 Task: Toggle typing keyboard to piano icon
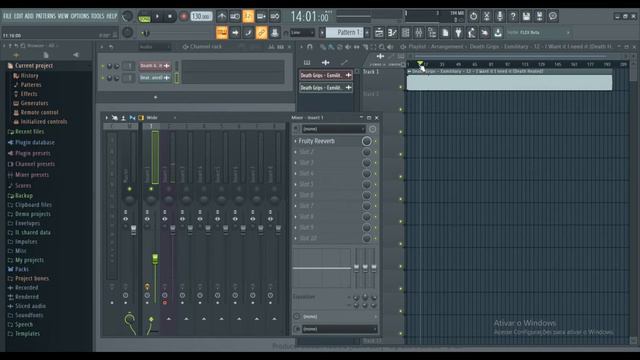click(222, 33)
